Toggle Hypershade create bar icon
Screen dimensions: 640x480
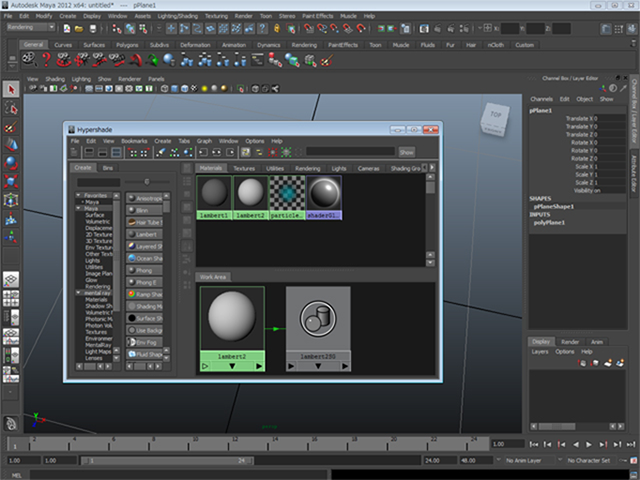click(74, 152)
